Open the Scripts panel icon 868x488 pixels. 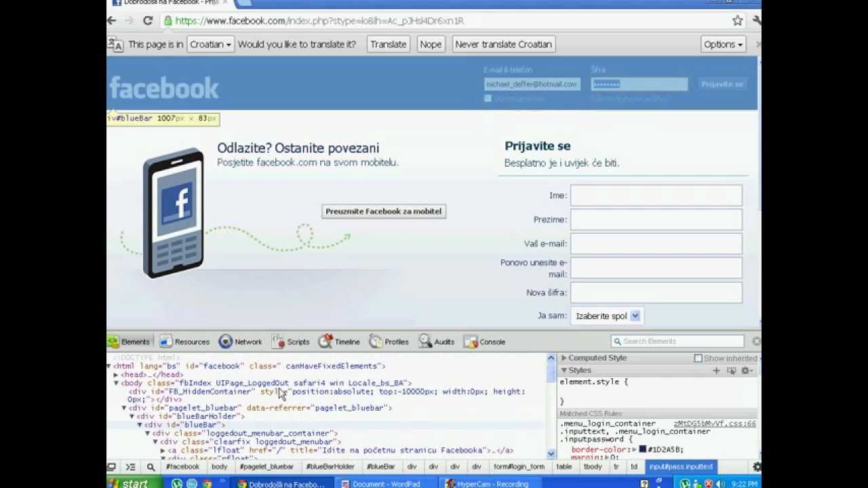(277, 342)
